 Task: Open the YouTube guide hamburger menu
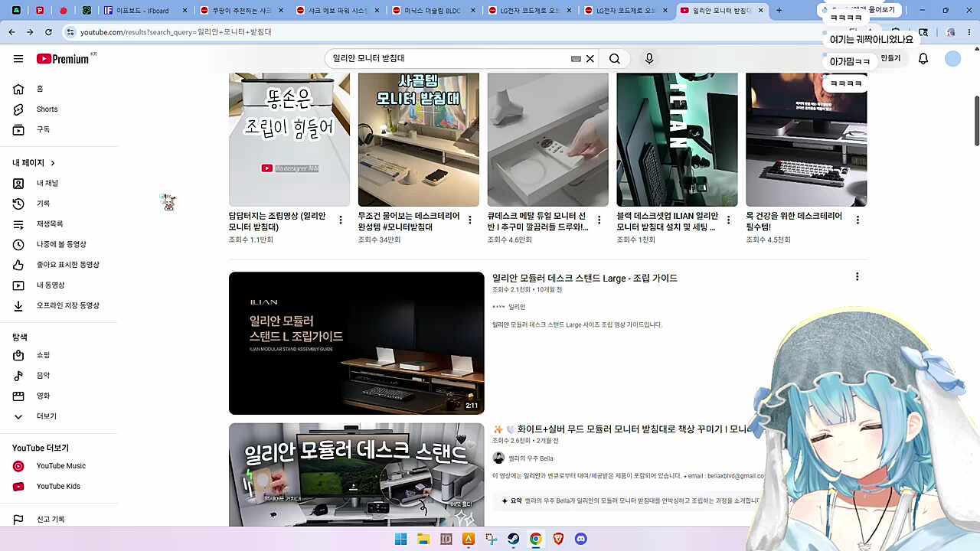click(x=18, y=59)
